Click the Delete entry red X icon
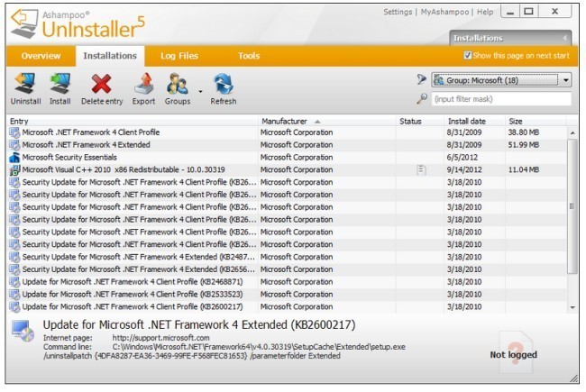 pyautogui.click(x=101, y=83)
